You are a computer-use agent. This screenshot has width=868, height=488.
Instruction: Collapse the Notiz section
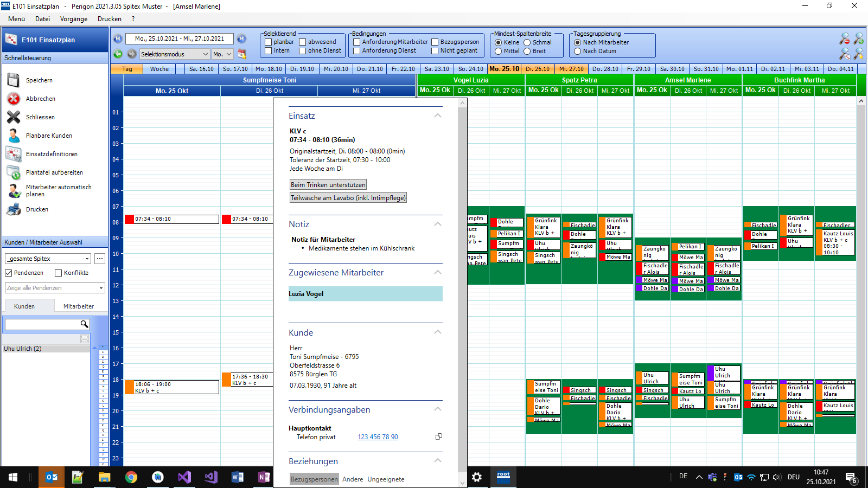coord(438,224)
